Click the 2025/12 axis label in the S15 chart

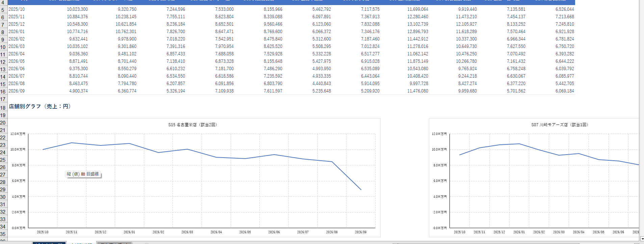[x=100, y=232]
